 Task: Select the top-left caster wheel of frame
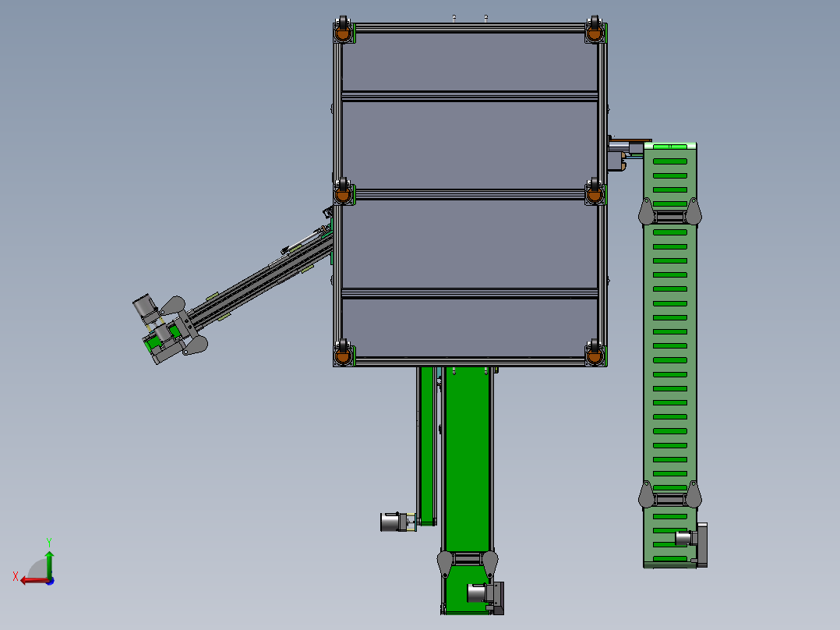[342, 32]
